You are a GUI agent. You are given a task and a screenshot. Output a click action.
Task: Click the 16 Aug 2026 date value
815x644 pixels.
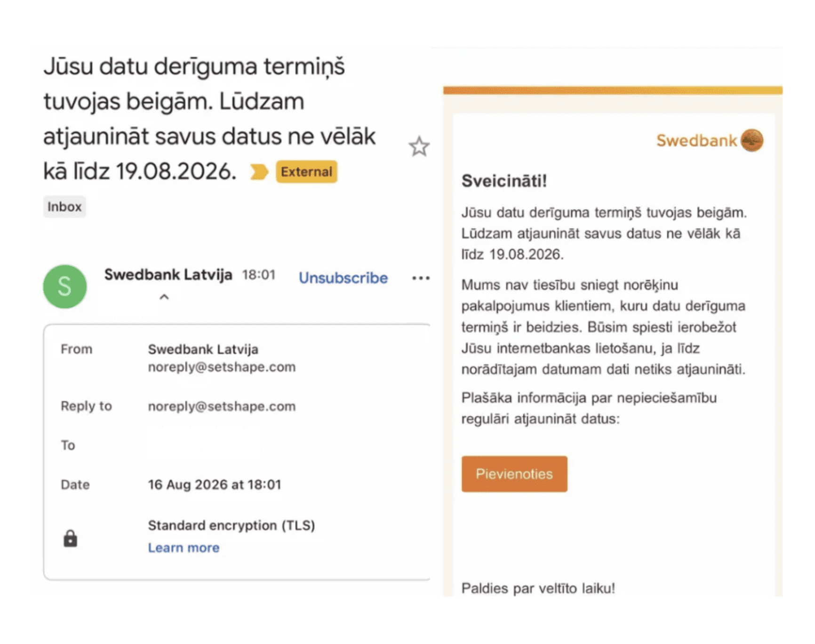[215, 484]
